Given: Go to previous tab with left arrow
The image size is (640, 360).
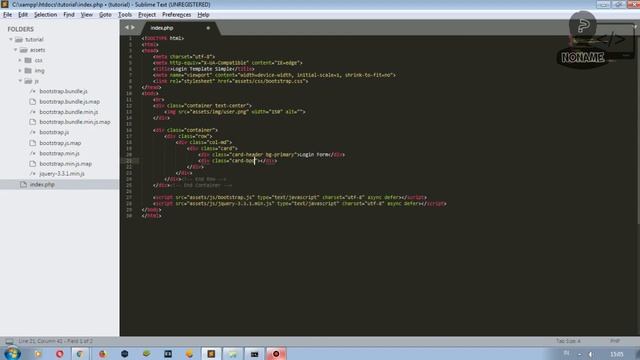Looking at the screenshot, I should point(127,28).
